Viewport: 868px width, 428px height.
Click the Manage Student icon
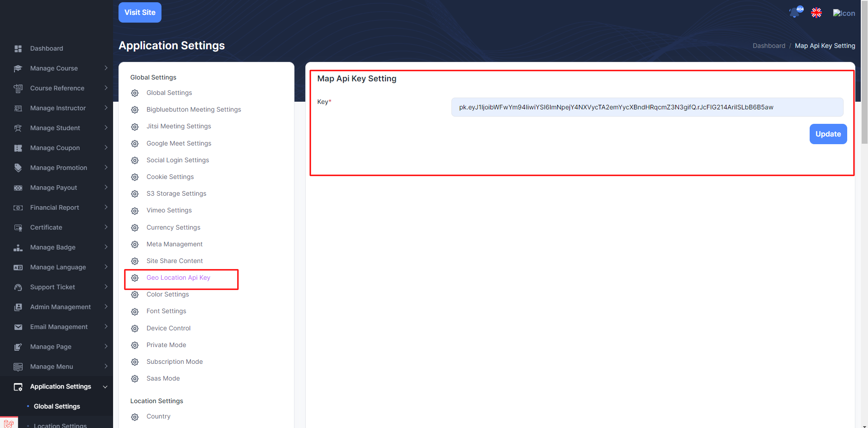18,128
